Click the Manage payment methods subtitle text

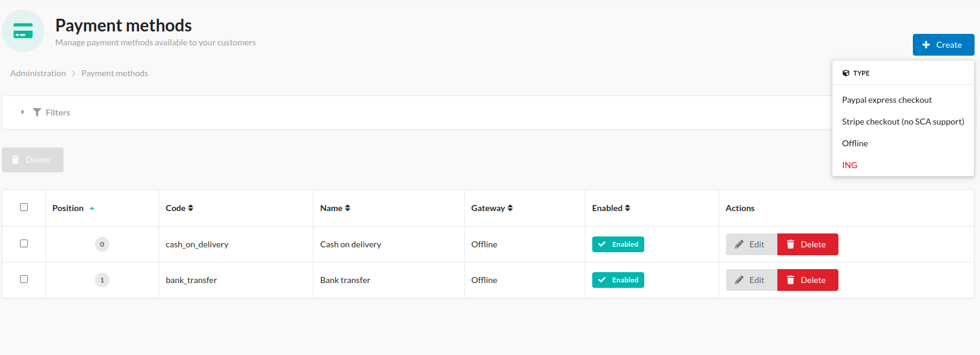155,42
